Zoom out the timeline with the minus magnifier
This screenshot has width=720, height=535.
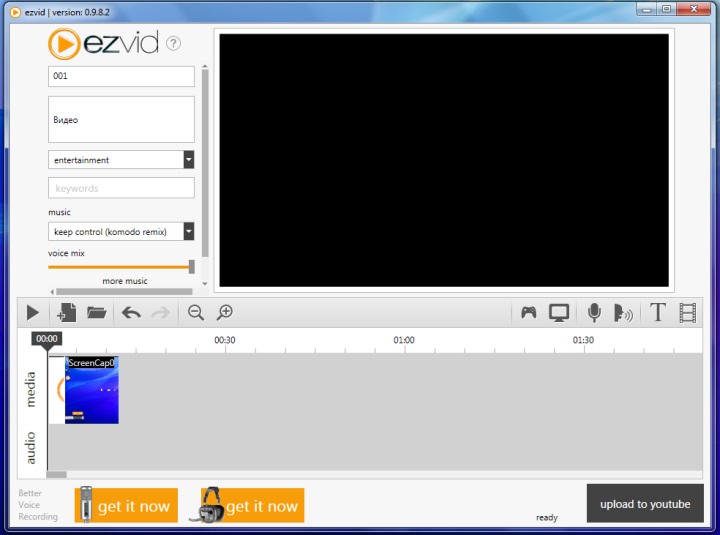click(196, 313)
